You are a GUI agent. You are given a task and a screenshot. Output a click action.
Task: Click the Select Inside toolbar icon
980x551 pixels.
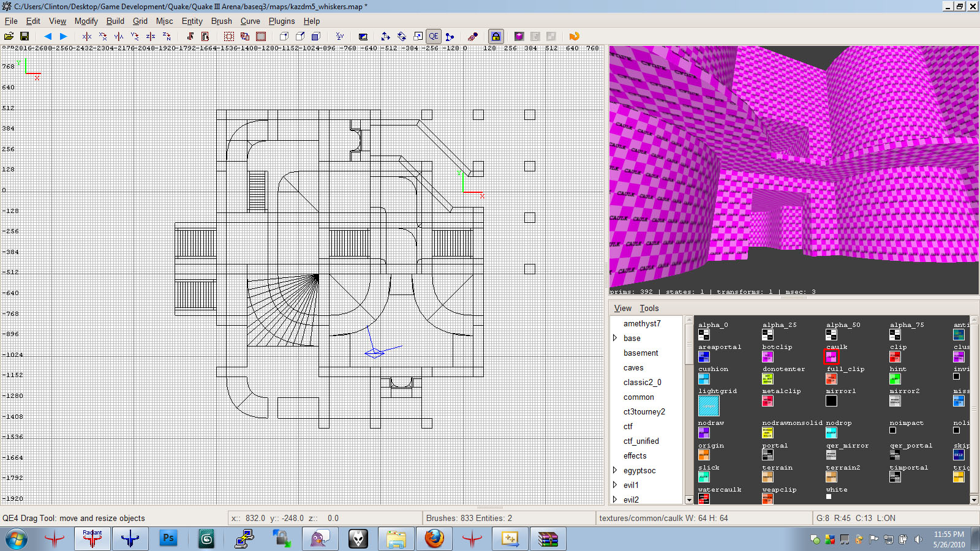coord(205,37)
